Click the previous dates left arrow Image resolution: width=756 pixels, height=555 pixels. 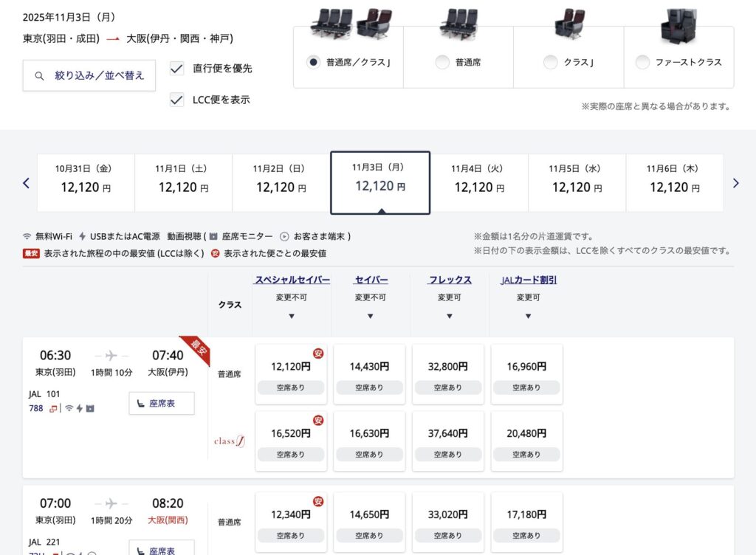27,183
